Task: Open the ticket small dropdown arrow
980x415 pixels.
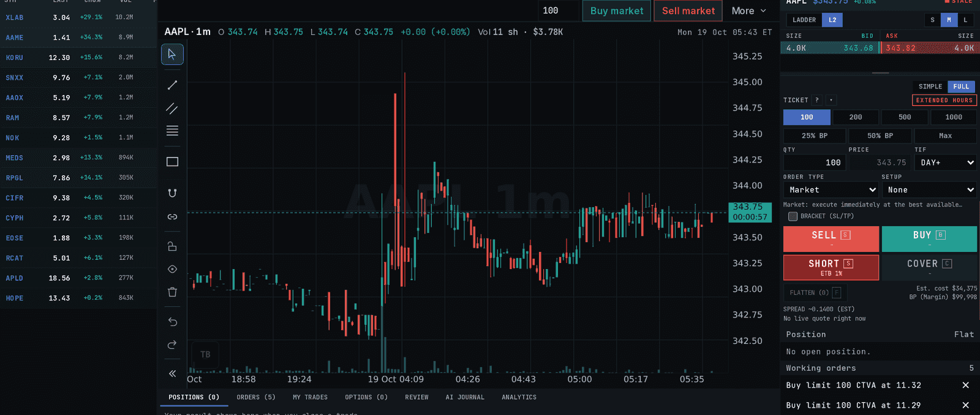Action: coord(831,100)
